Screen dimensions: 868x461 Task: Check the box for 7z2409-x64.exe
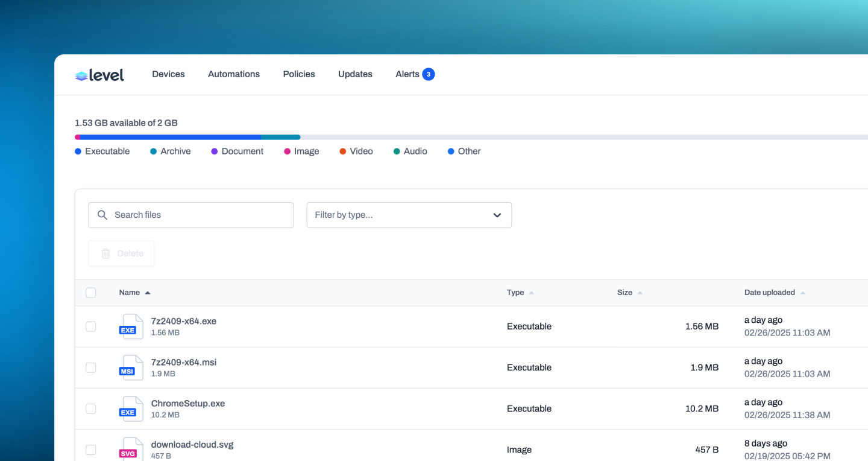(91, 326)
